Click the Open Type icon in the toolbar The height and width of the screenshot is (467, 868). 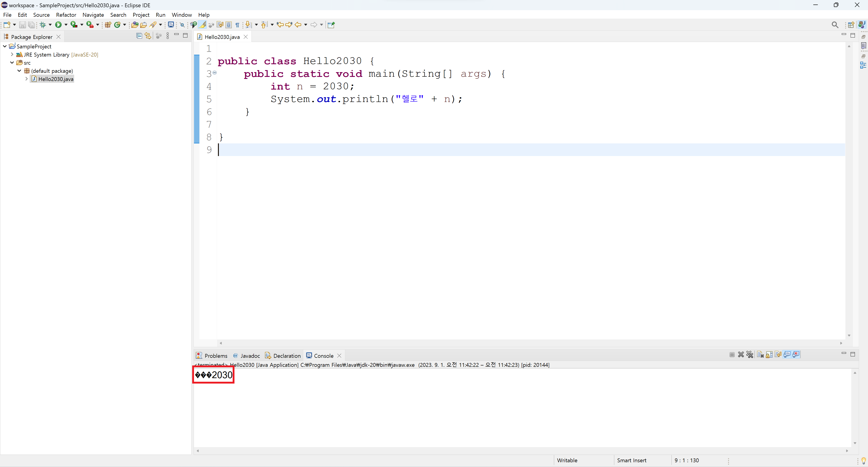click(x=135, y=25)
